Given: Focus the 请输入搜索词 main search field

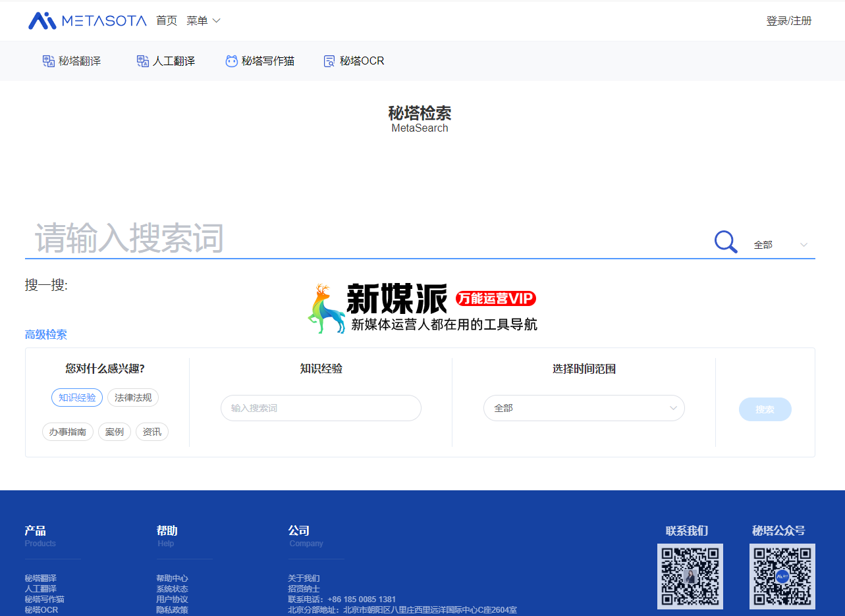Looking at the screenshot, I should [366, 238].
